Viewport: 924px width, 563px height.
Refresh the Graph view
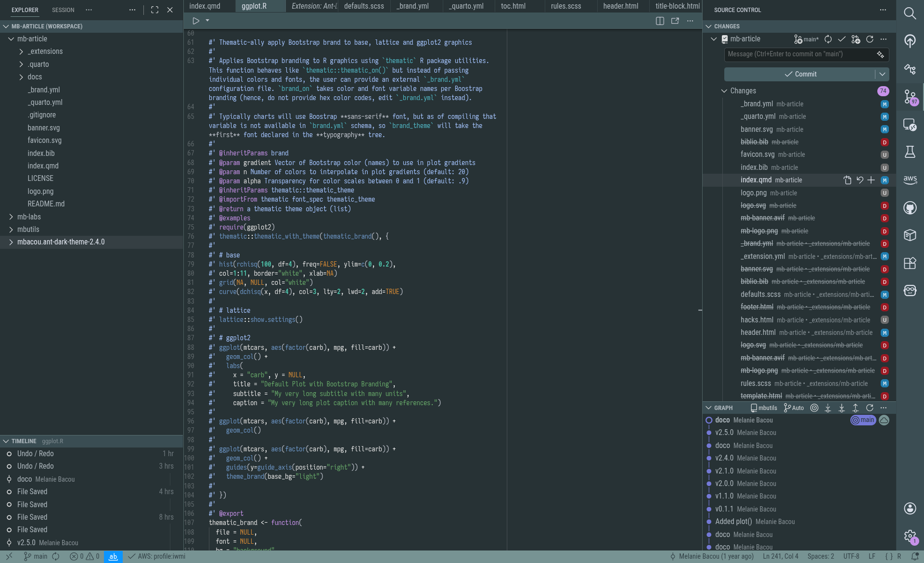870,408
